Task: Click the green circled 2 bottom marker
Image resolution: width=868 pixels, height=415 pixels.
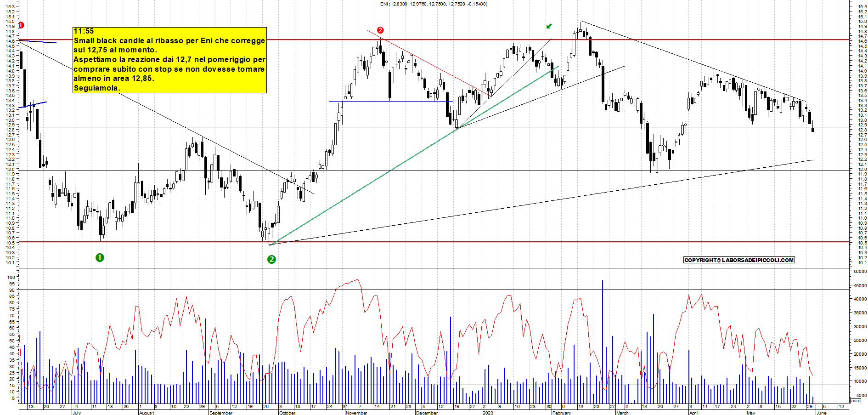Action: (271, 259)
